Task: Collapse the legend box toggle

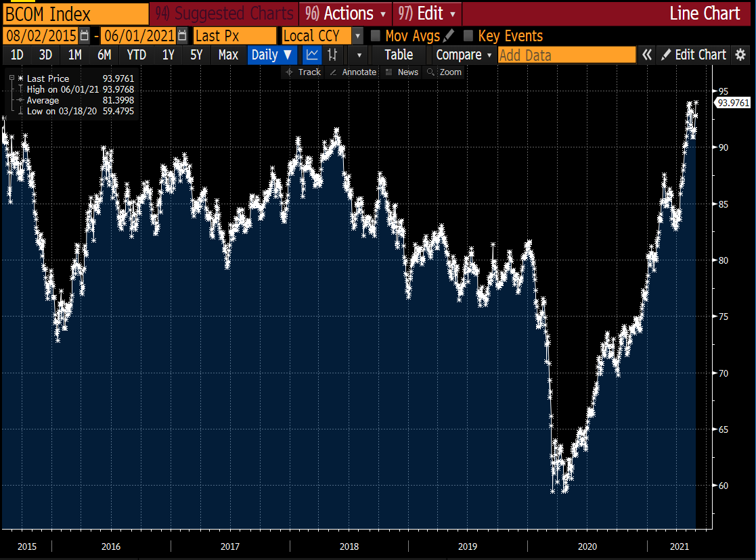Action: [12, 78]
